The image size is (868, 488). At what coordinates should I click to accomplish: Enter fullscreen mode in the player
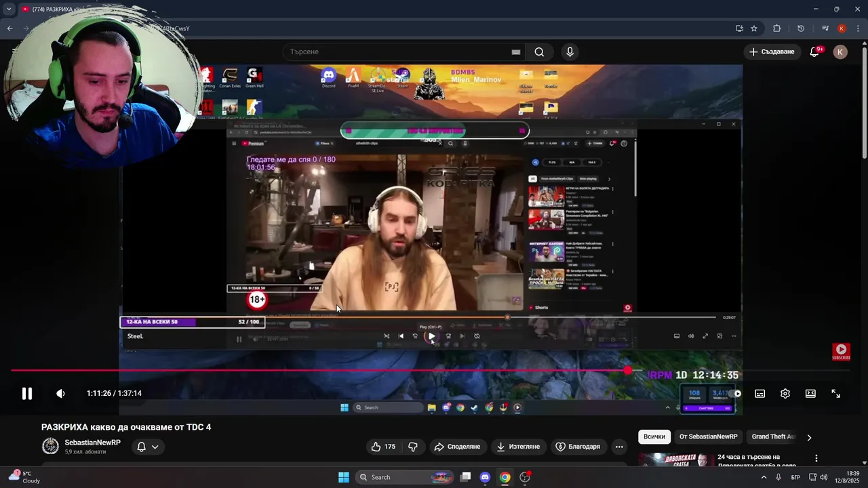click(836, 393)
